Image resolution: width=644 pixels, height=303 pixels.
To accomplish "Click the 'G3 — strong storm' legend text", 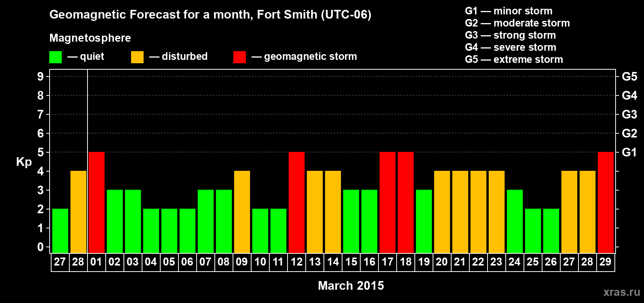I will 511,35.
